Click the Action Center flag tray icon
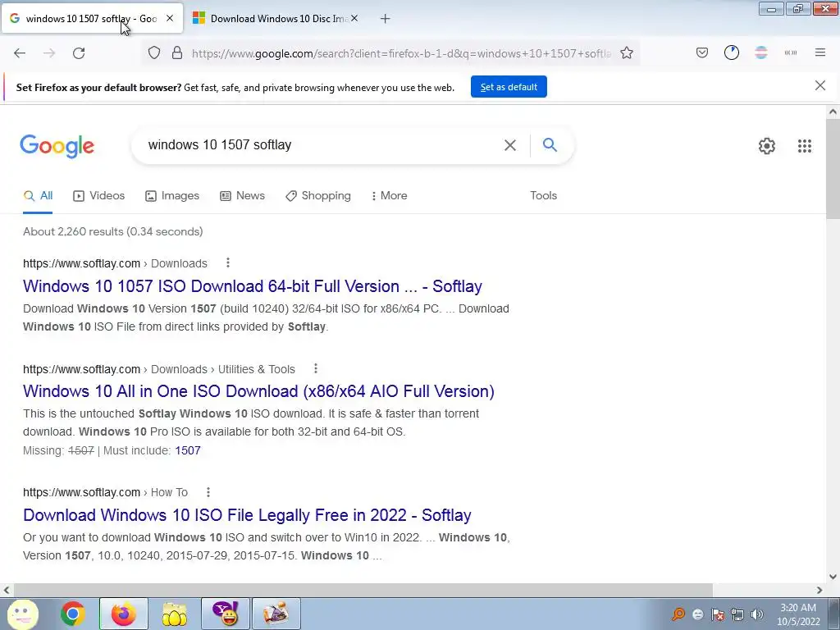 pyautogui.click(x=718, y=614)
